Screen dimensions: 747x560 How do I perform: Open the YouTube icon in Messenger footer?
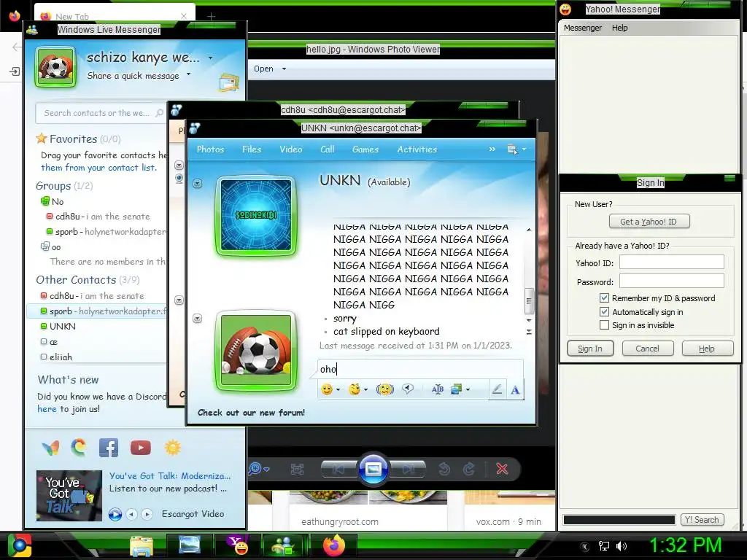point(141,448)
